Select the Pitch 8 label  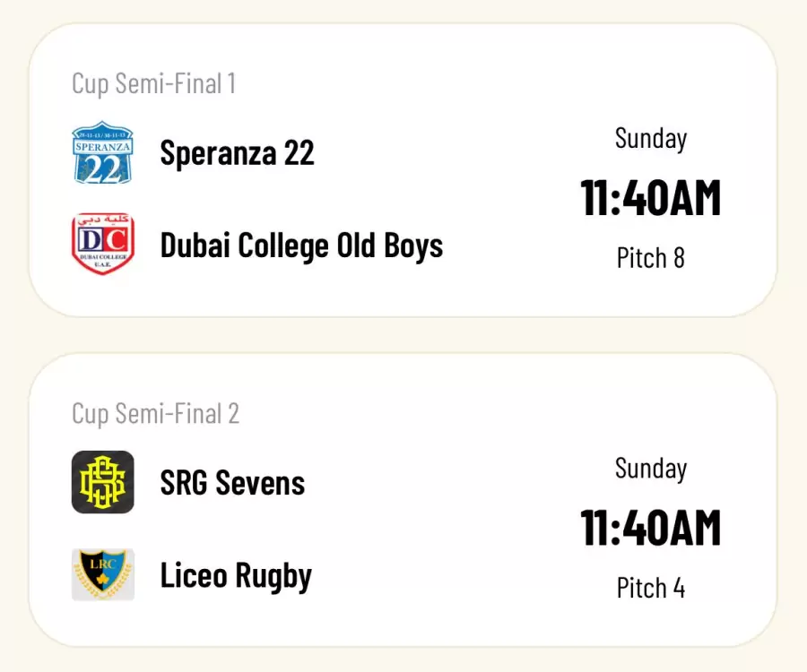pyautogui.click(x=651, y=258)
